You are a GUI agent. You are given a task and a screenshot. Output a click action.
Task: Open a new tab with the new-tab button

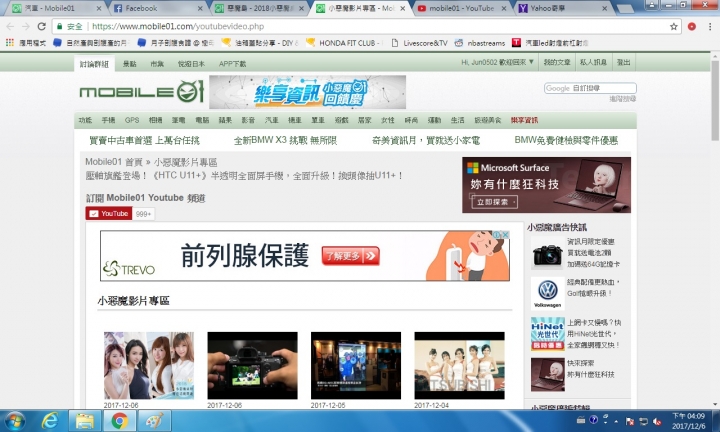(625, 8)
